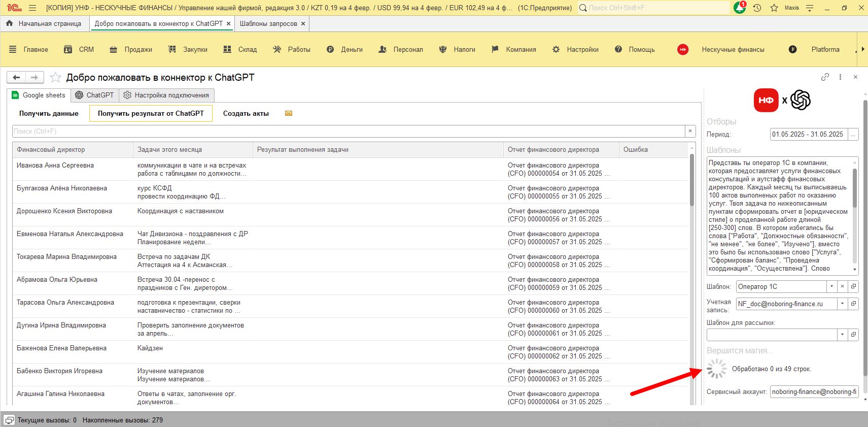Click Получить данные button
This screenshot has width=868, height=427.
pos(49,113)
